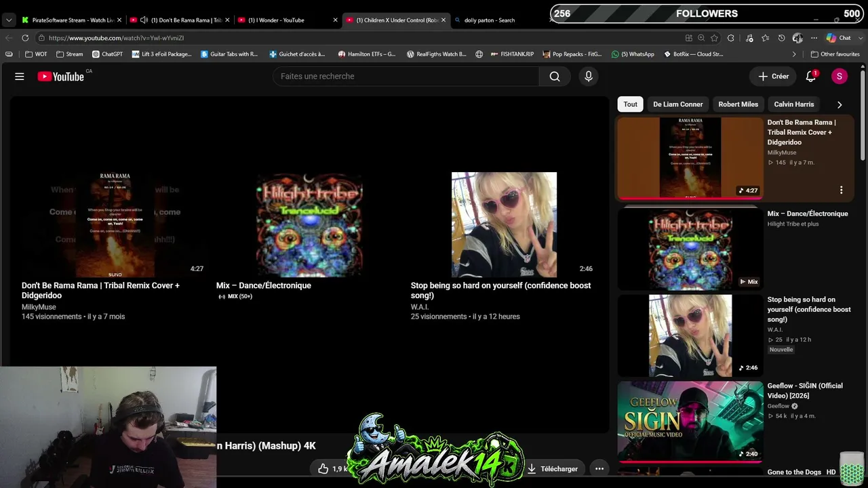Open the Stream bookmarks folder
The image size is (868, 488).
click(x=69, y=54)
